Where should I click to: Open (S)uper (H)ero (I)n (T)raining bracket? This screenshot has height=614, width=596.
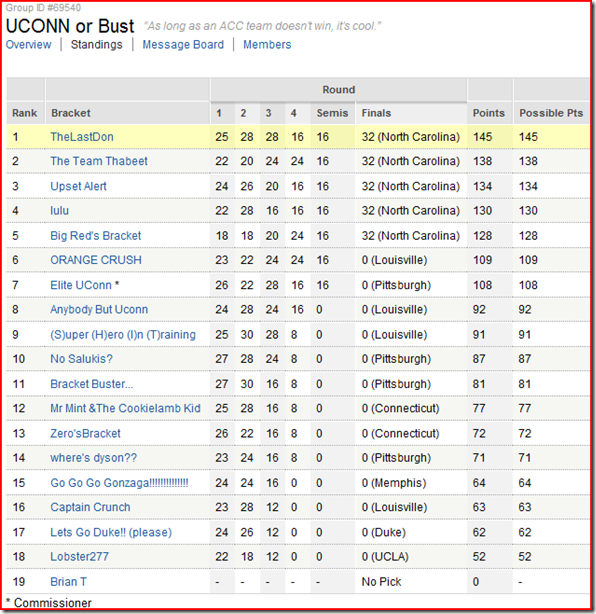click(x=123, y=335)
